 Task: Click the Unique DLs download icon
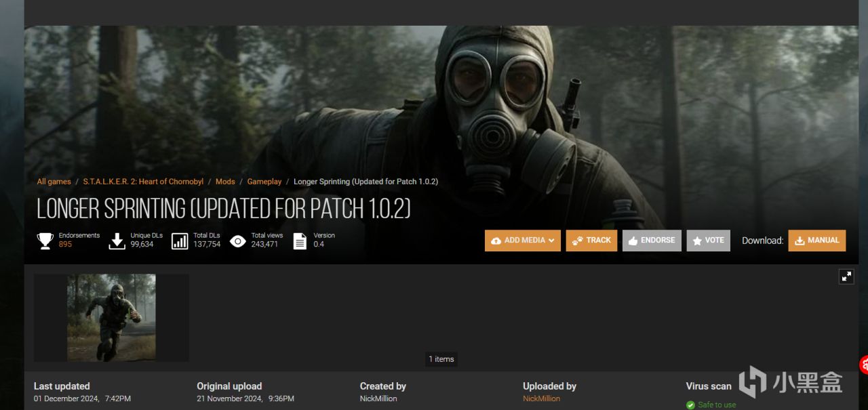click(x=117, y=241)
